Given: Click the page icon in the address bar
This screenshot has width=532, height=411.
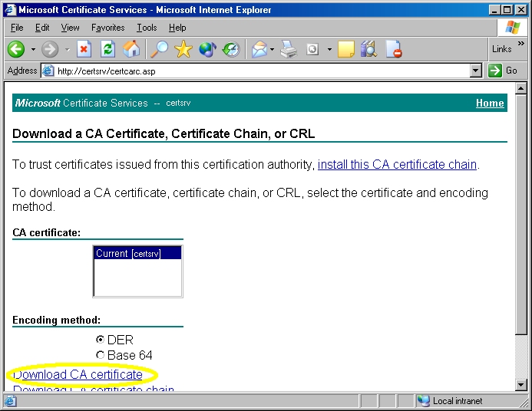Looking at the screenshot, I should (48, 71).
